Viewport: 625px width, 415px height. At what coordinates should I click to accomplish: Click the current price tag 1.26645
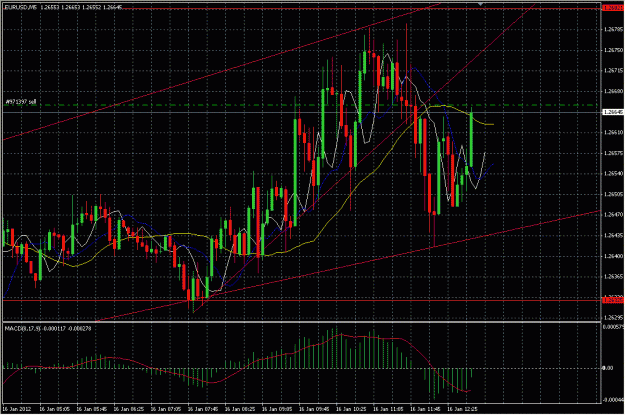tap(612, 112)
